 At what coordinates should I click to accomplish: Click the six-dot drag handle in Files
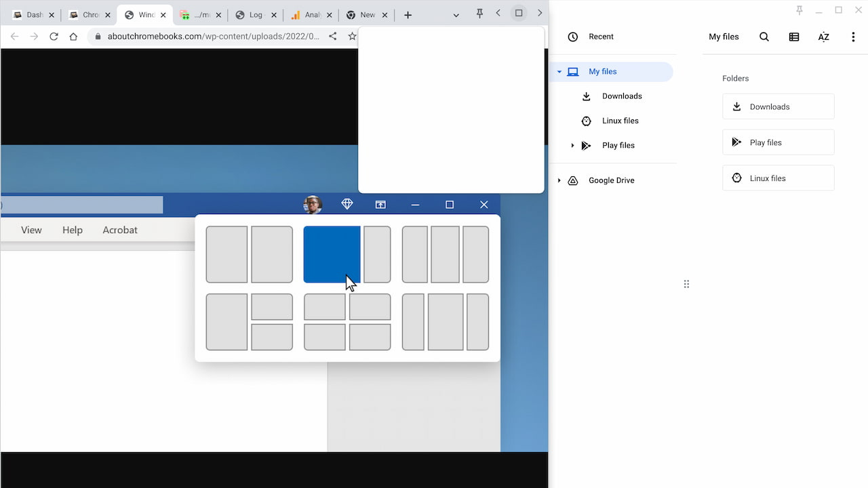[686, 284]
